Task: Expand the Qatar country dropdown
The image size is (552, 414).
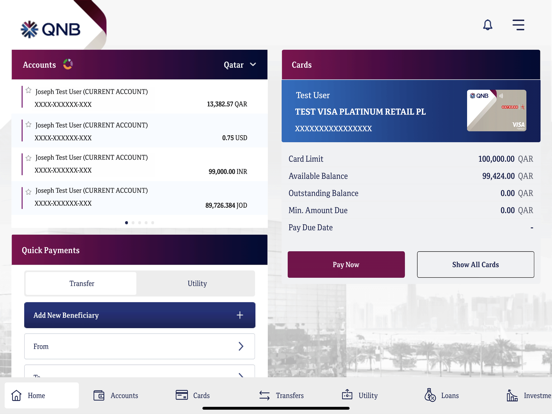Action: click(x=240, y=65)
